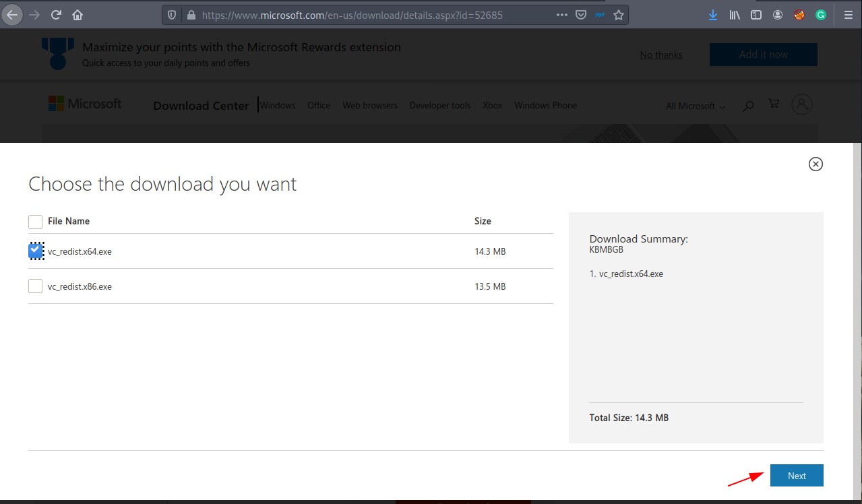Image resolution: width=862 pixels, height=504 pixels.
Task: Go back with the browser Back arrow
Action: click(13, 14)
